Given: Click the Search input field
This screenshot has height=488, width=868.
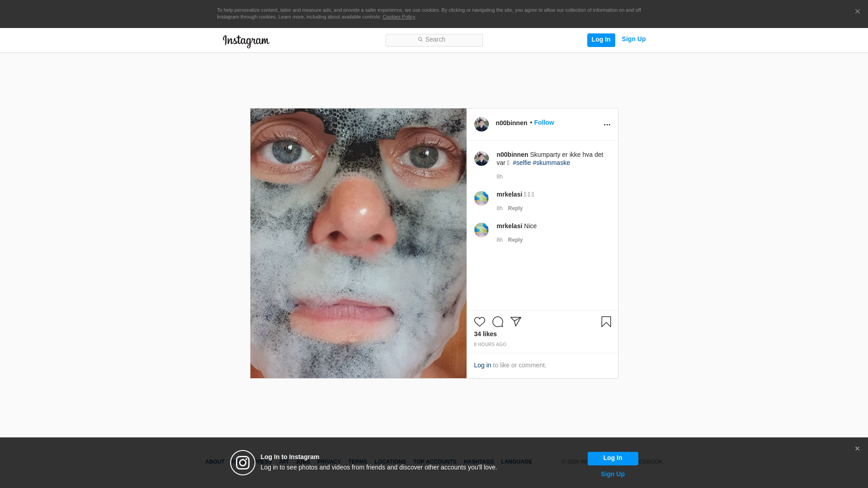Looking at the screenshot, I should pyautogui.click(x=434, y=40).
